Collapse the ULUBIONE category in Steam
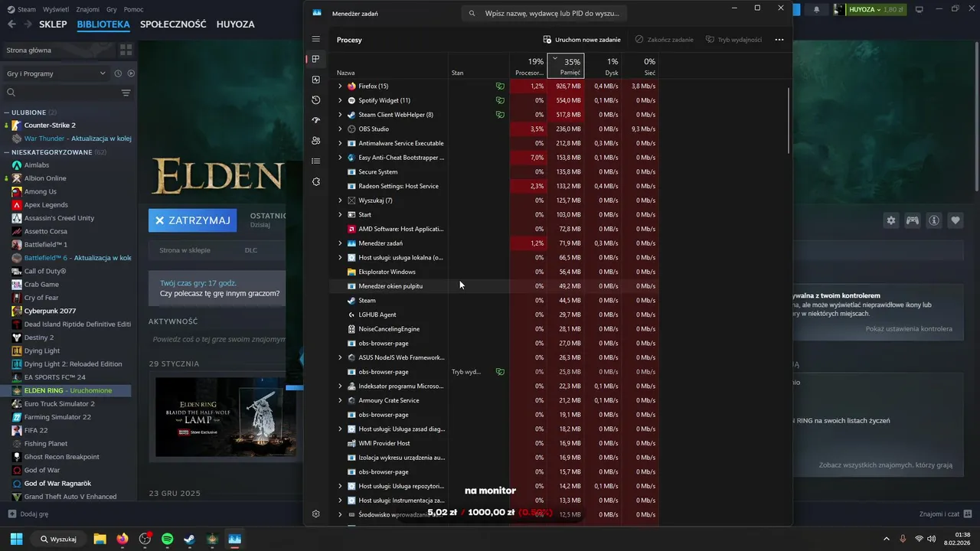The width and height of the screenshot is (980, 551). pos(7,112)
